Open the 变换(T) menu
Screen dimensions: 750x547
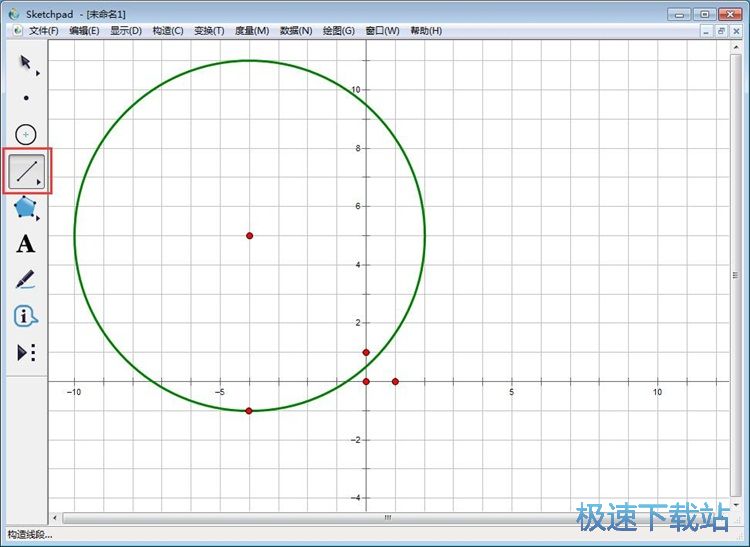(x=210, y=31)
